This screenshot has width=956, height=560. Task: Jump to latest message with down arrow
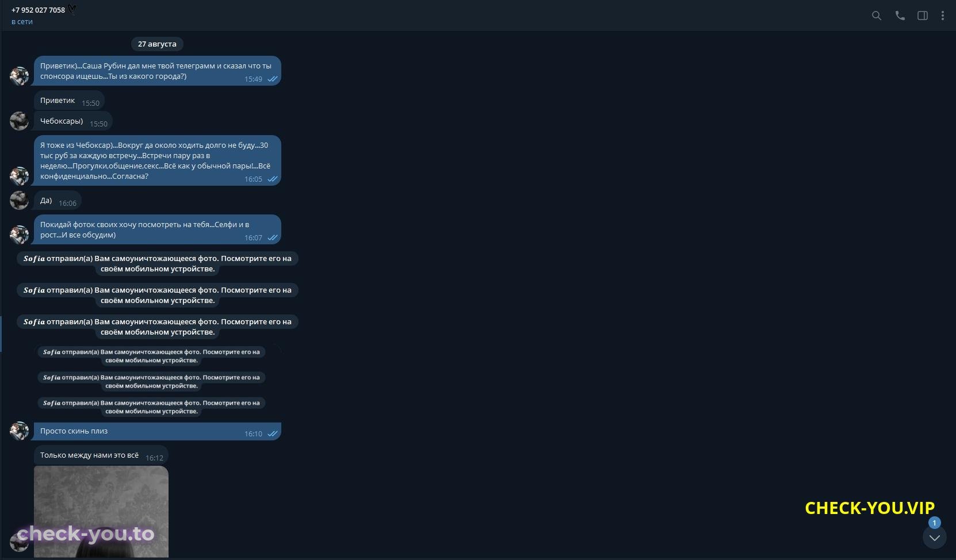(935, 538)
